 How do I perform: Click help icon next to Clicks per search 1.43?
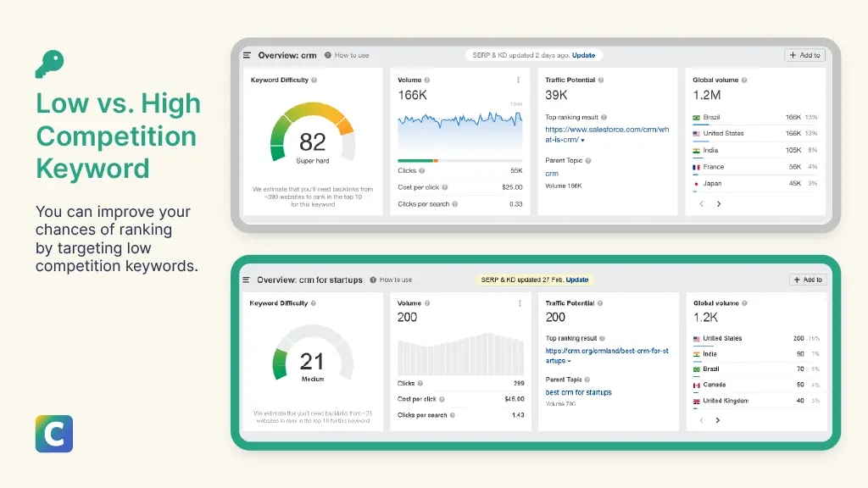click(453, 415)
